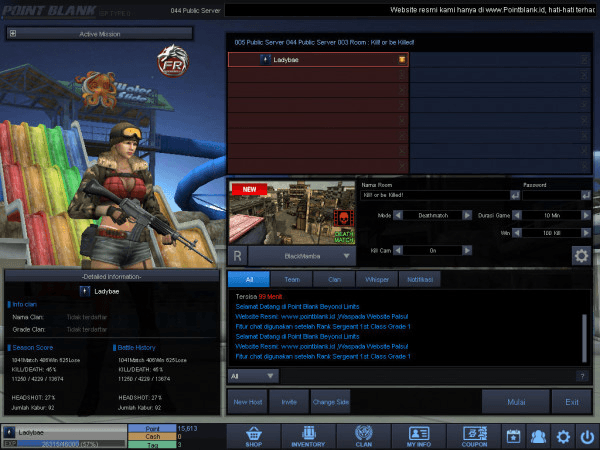Click the Tag balance label
Viewport: 600px width, 450px height.
[x=152, y=445]
